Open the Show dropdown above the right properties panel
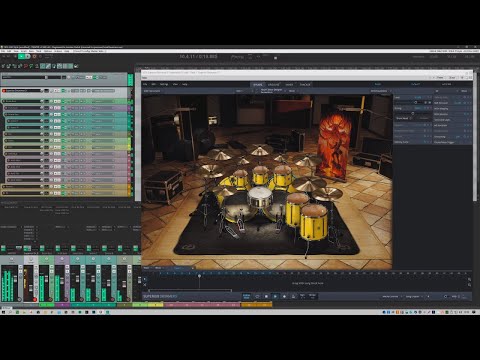 tap(465, 91)
